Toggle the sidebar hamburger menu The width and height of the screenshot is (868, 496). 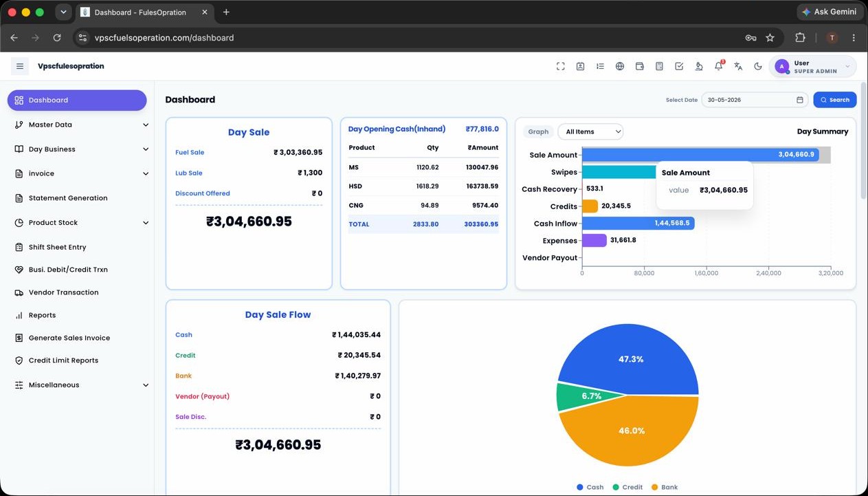(x=20, y=66)
